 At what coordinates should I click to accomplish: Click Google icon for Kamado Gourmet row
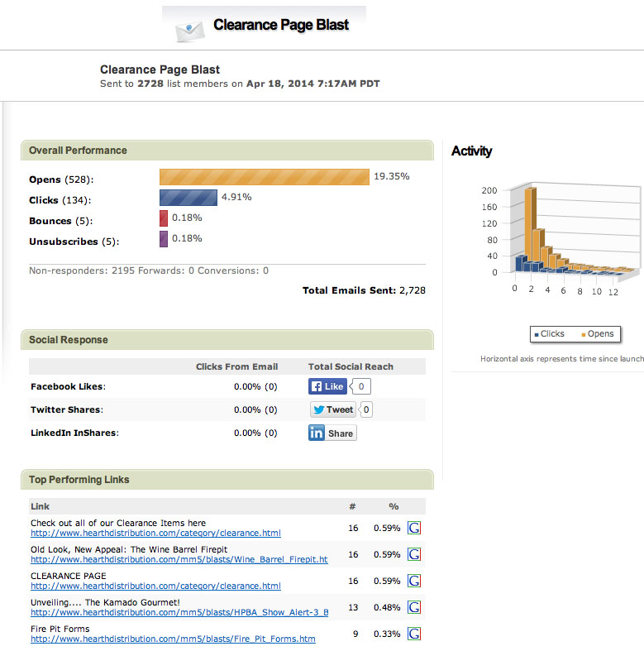click(x=415, y=607)
